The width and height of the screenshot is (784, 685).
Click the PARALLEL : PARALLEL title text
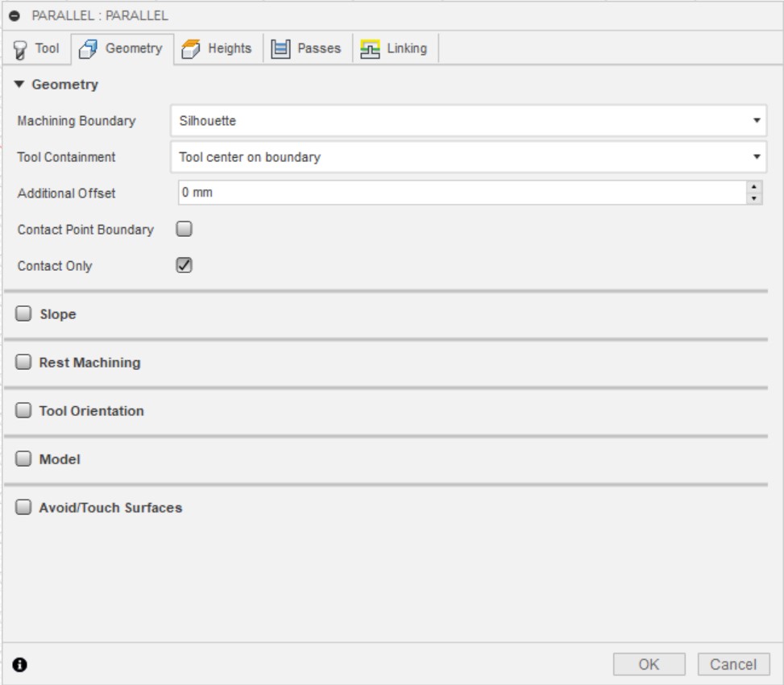tap(100, 15)
